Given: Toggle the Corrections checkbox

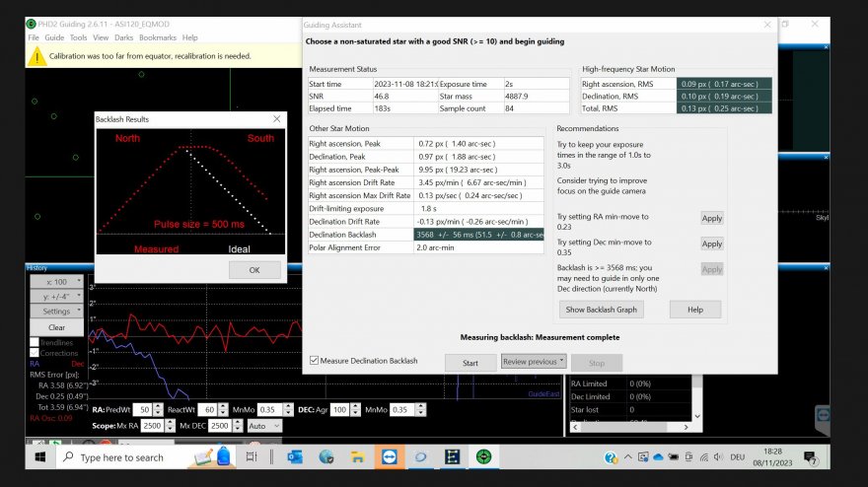Looking at the screenshot, I should point(35,353).
